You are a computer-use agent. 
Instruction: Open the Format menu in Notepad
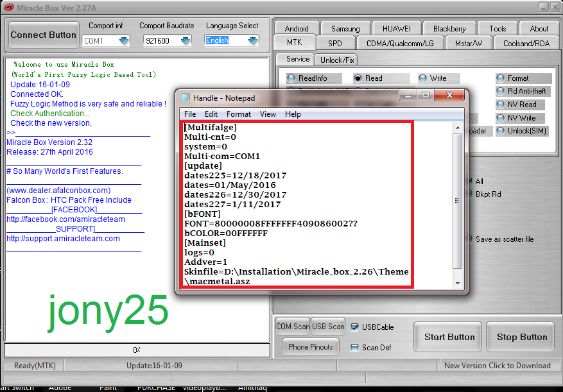click(x=239, y=114)
